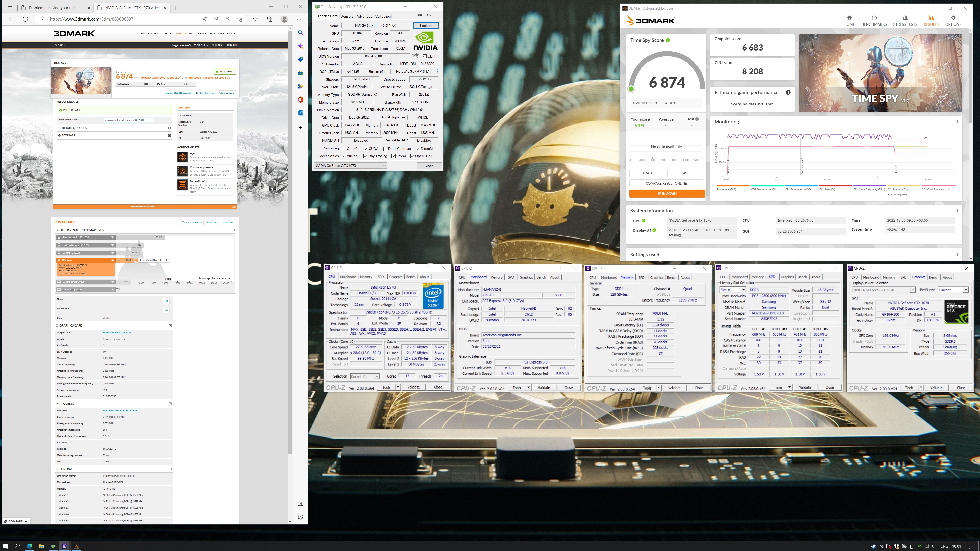Open CPU-Z Socket #1 selection dropdown
Image resolution: width=980 pixels, height=551 pixels.
click(365, 377)
